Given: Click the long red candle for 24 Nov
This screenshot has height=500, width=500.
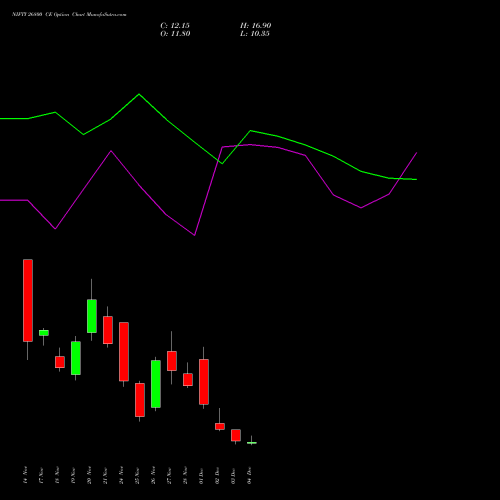Looking at the screenshot, I should [124, 352].
